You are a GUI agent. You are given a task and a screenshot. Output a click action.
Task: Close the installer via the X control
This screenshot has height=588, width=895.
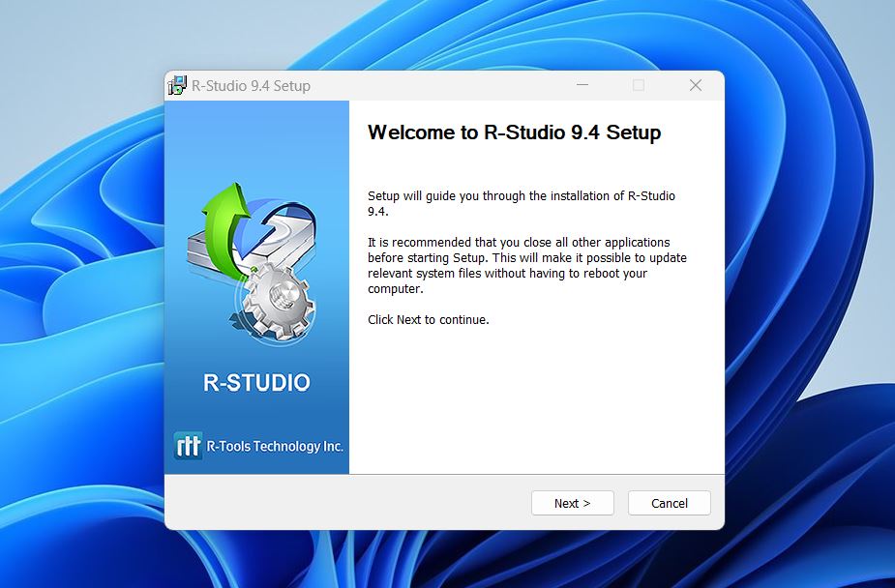[695, 85]
